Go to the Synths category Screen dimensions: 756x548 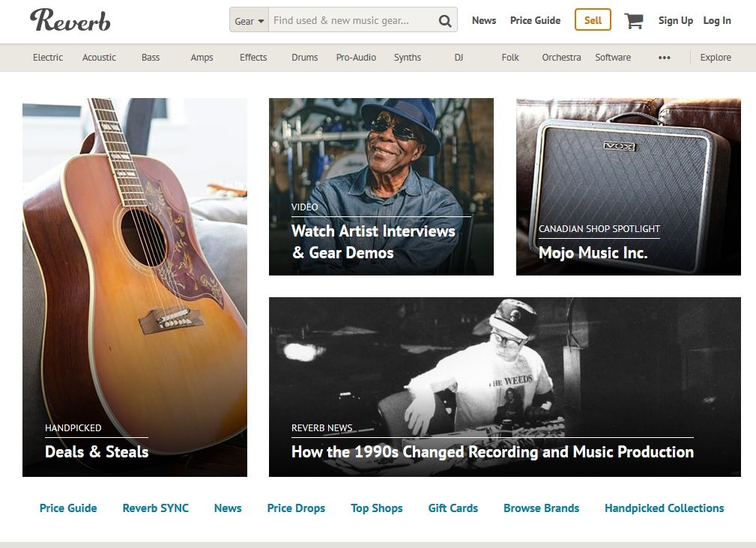click(x=408, y=58)
